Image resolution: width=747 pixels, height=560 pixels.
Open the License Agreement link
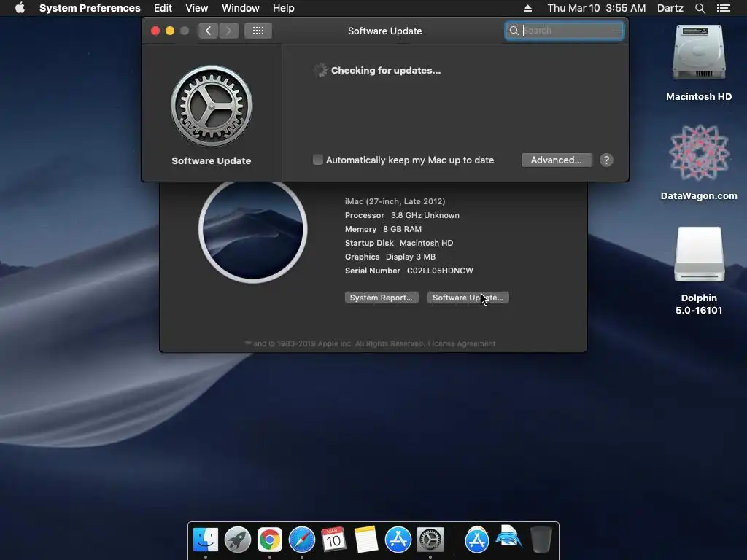pyautogui.click(x=461, y=344)
